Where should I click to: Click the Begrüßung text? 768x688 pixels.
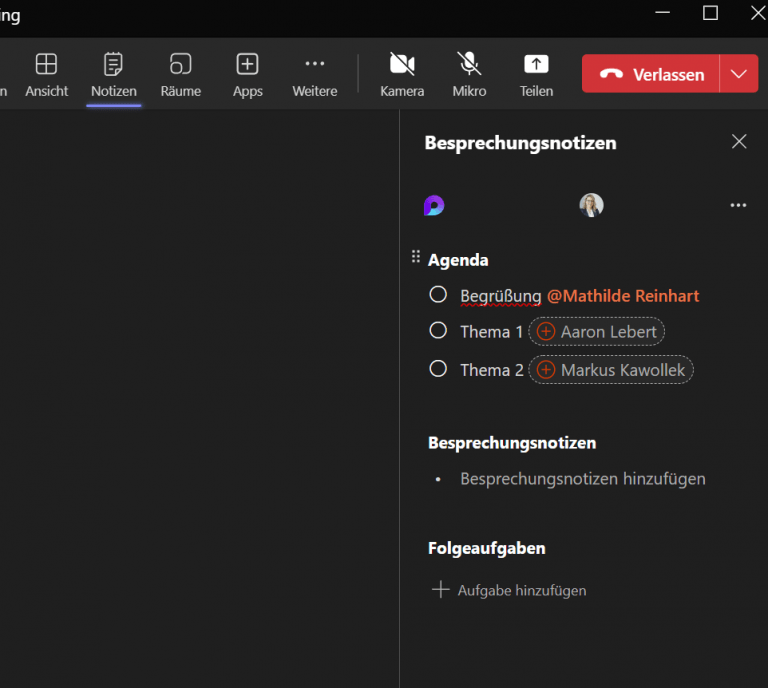(x=501, y=296)
